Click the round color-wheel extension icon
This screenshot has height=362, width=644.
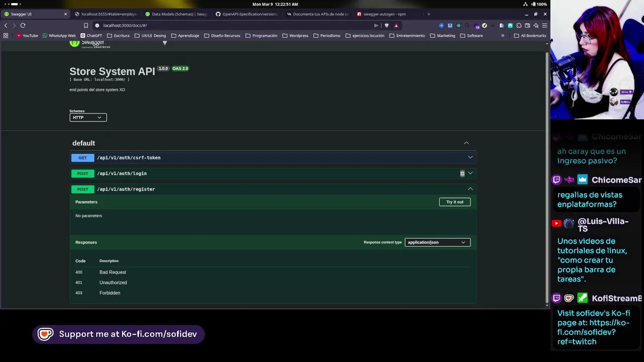(x=484, y=25)
